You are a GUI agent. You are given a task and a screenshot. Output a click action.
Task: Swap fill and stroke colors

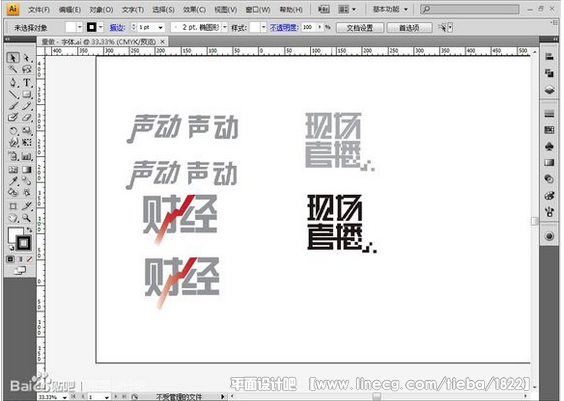click(29, 229)
